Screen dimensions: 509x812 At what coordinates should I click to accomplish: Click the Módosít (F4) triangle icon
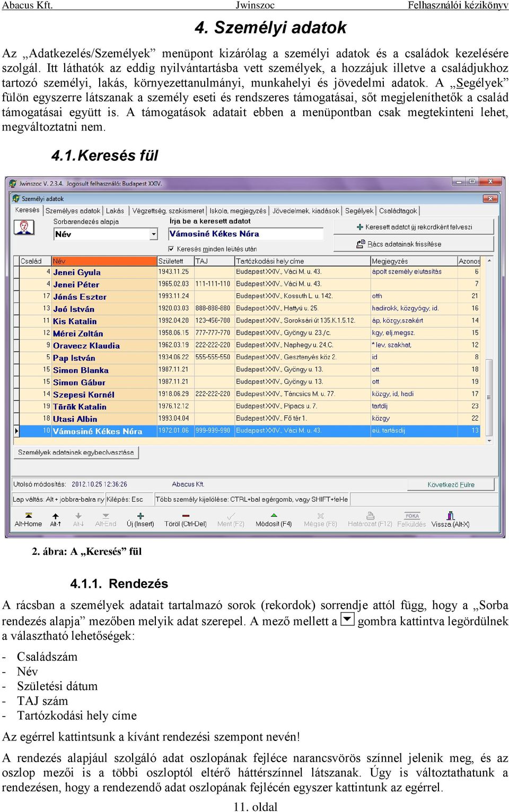(274, 516)
